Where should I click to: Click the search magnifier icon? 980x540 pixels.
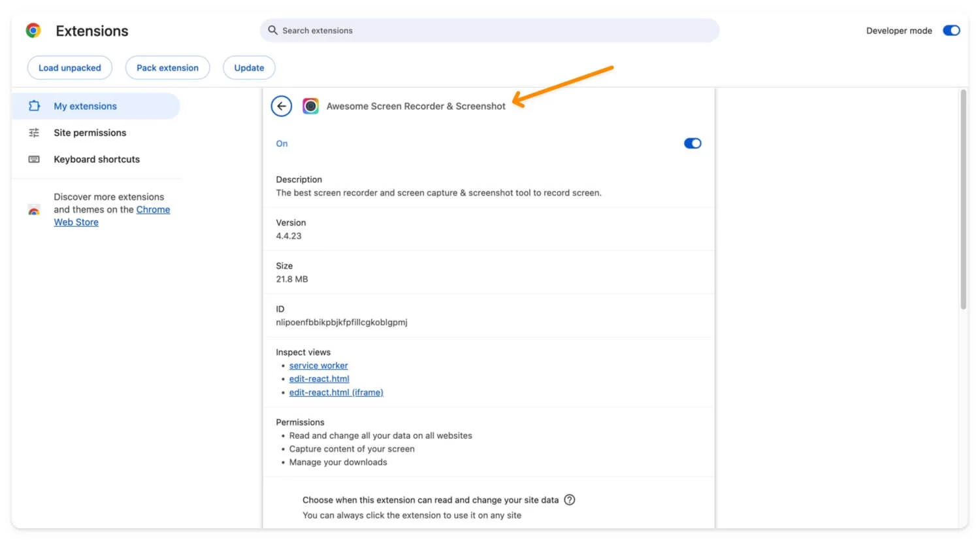[x=273, y=30]
